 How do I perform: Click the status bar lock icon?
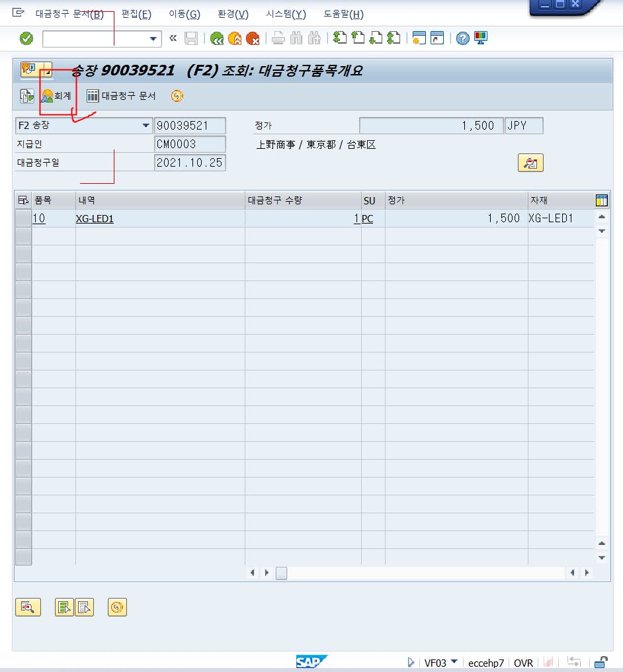601,663
